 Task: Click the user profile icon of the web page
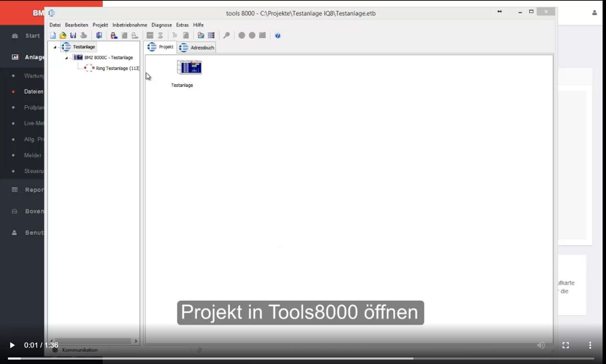click(x=595, y=13)
